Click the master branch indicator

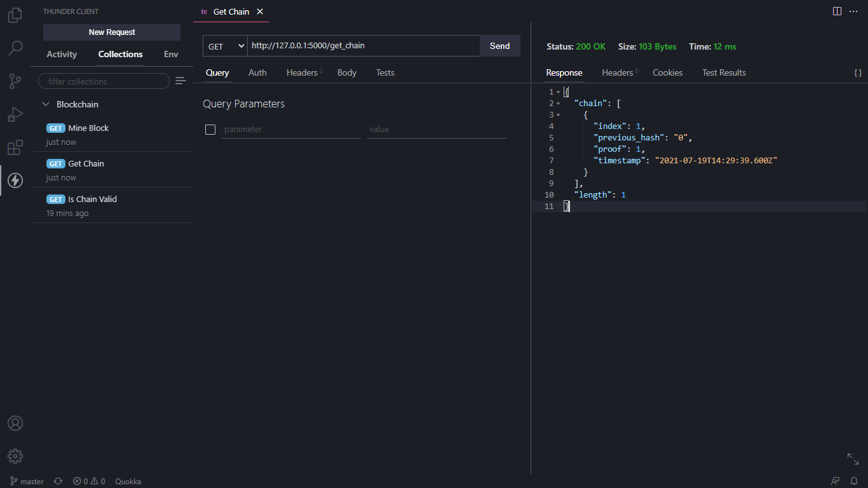(27, 482)
